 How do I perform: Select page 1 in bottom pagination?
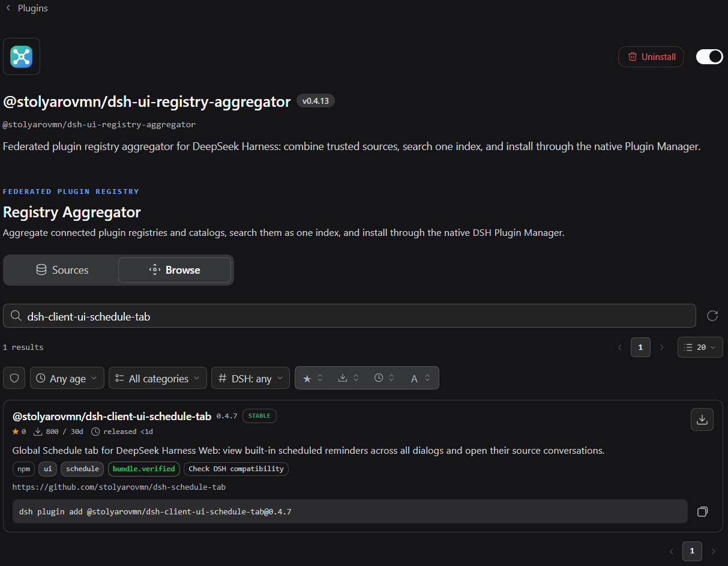coord(692,551)
